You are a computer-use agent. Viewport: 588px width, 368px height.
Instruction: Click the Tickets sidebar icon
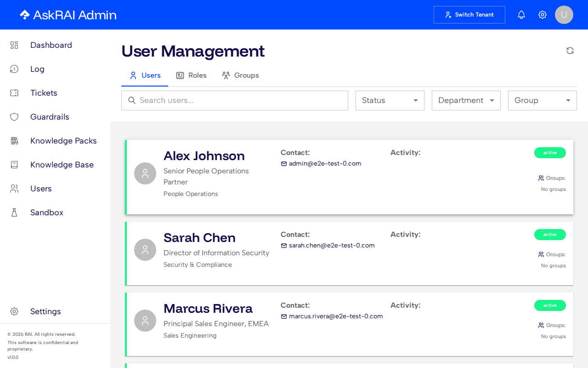(x=14, y=93)
